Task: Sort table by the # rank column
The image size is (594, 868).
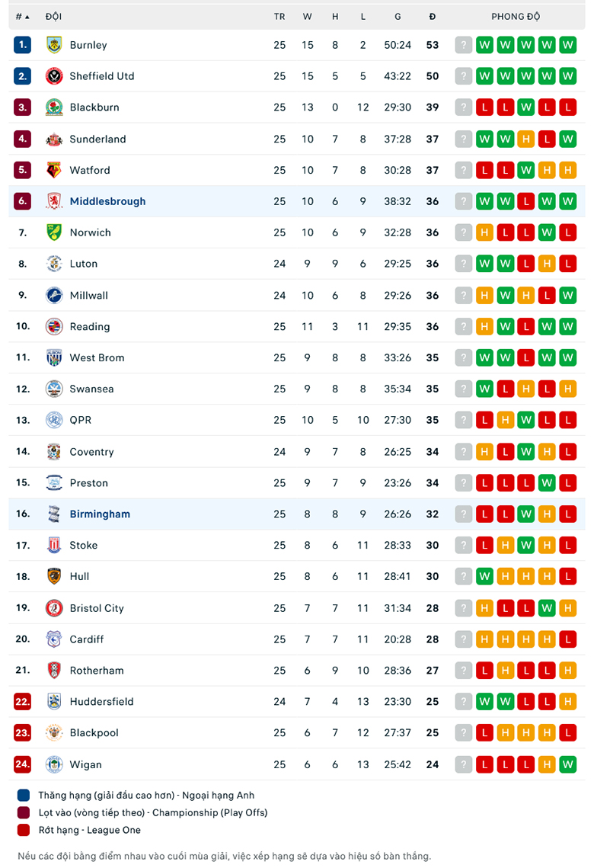Action: (x=22, y=16)
